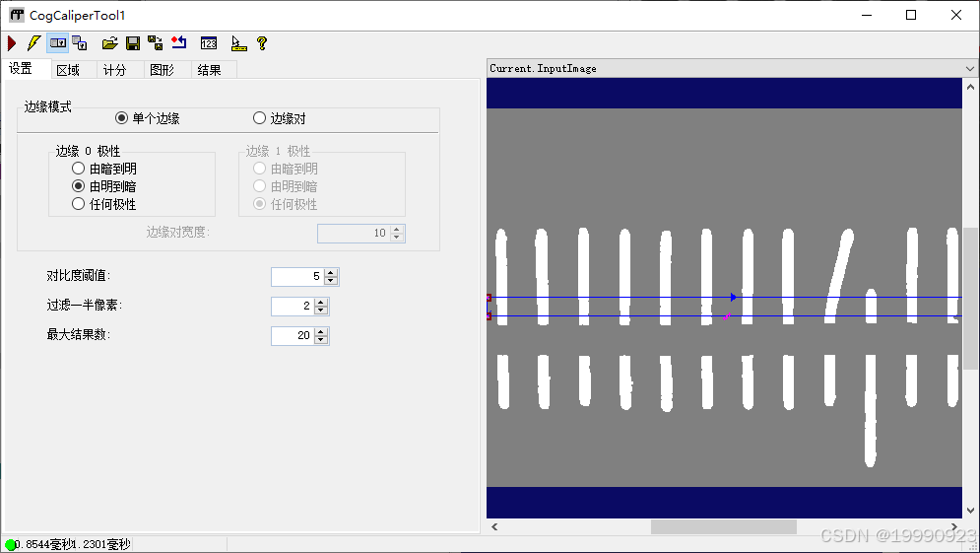
Task: Open help with the yellow question mark
Action: click(x=262, y=43)
